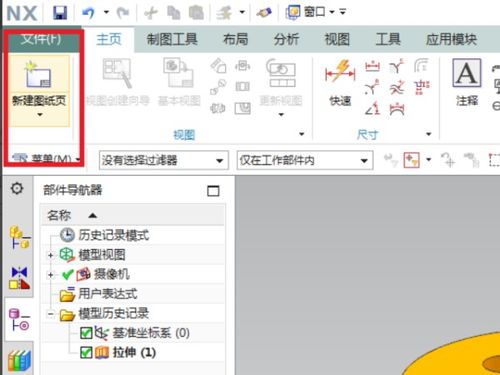Toggle the 基准坐标系 (0) checkbox
This screenshot has width=500, height=375.
(86, 333)
